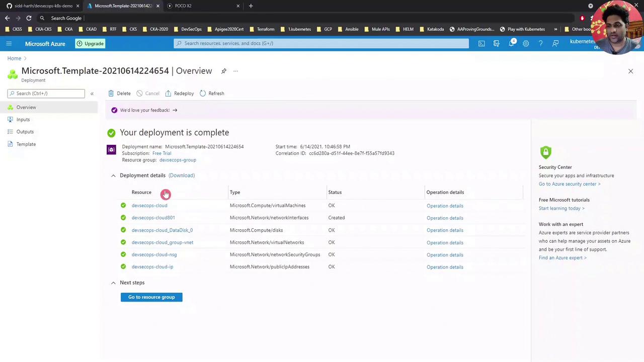Viewport: 644px width, 362px height.
Task: Click the Type column header
Action: [x=235, y=192]
